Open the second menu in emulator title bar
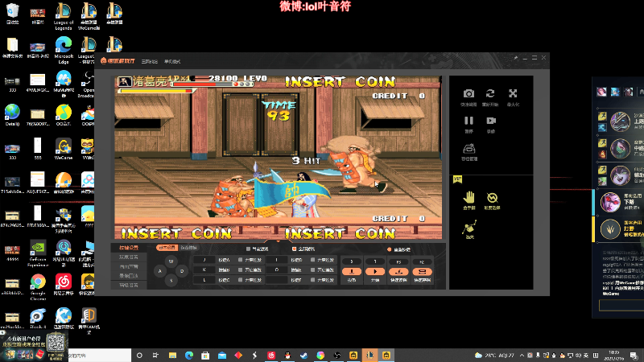 click(172, 62)
